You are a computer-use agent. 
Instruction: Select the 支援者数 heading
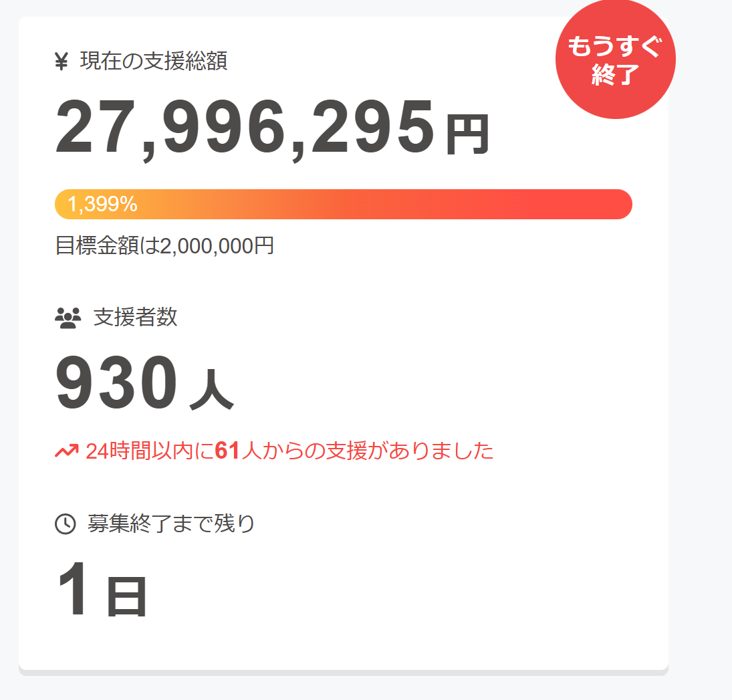tap(136, 317)
